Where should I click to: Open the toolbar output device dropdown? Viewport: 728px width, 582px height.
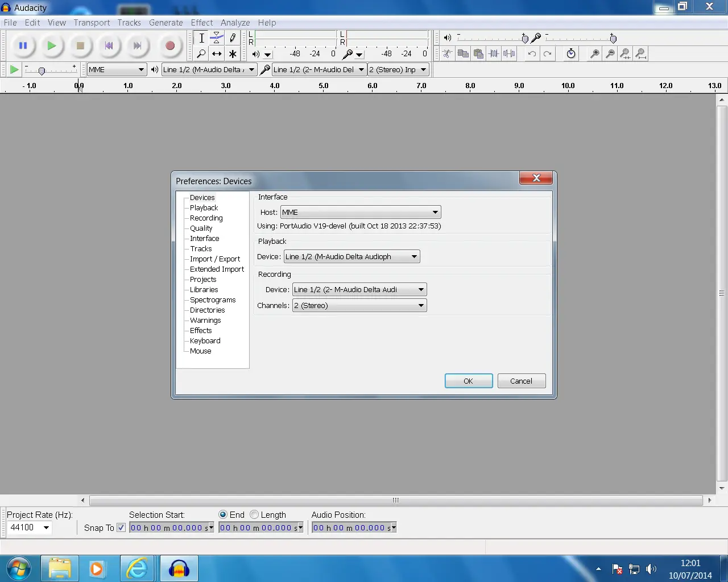209,69
